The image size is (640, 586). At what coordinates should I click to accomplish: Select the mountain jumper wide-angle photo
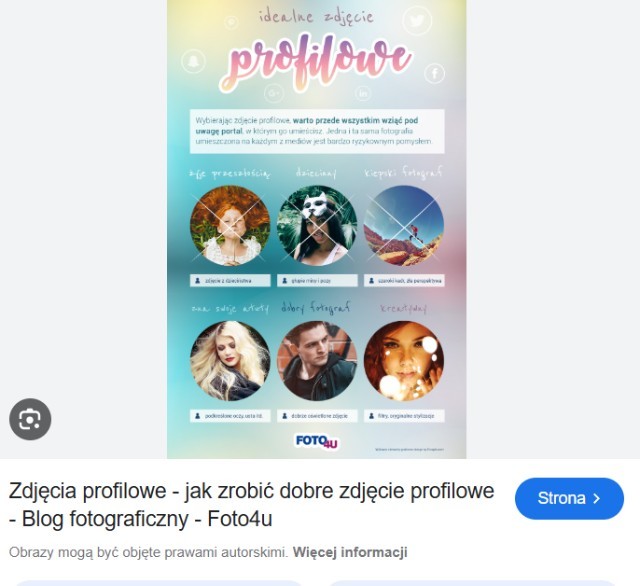(x=404, y=225)
